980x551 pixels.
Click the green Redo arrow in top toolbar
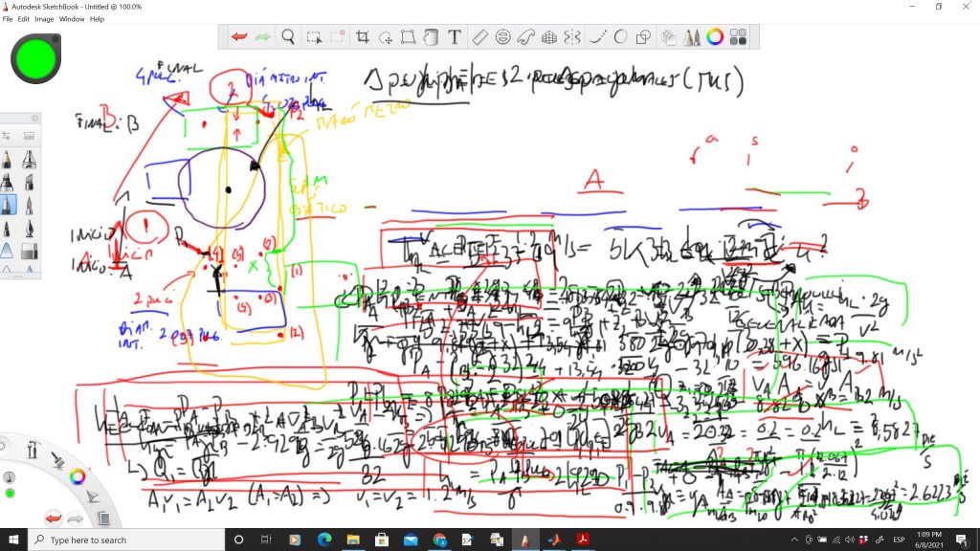[x=263, y=37]
